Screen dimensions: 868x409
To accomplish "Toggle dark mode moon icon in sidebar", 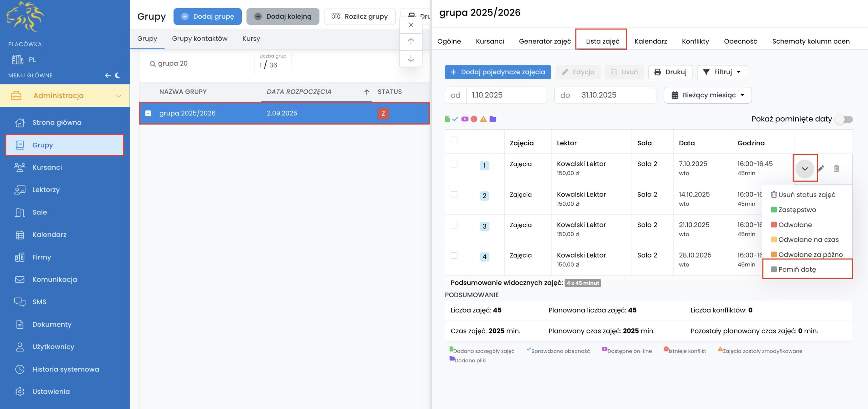I will (118, 75).
